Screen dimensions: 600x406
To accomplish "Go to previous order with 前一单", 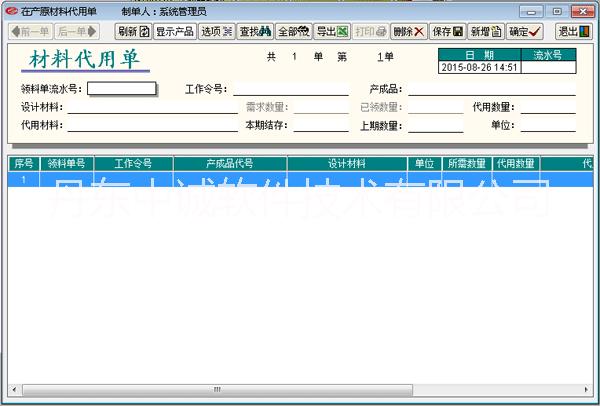I will click(x=31, y=31).
